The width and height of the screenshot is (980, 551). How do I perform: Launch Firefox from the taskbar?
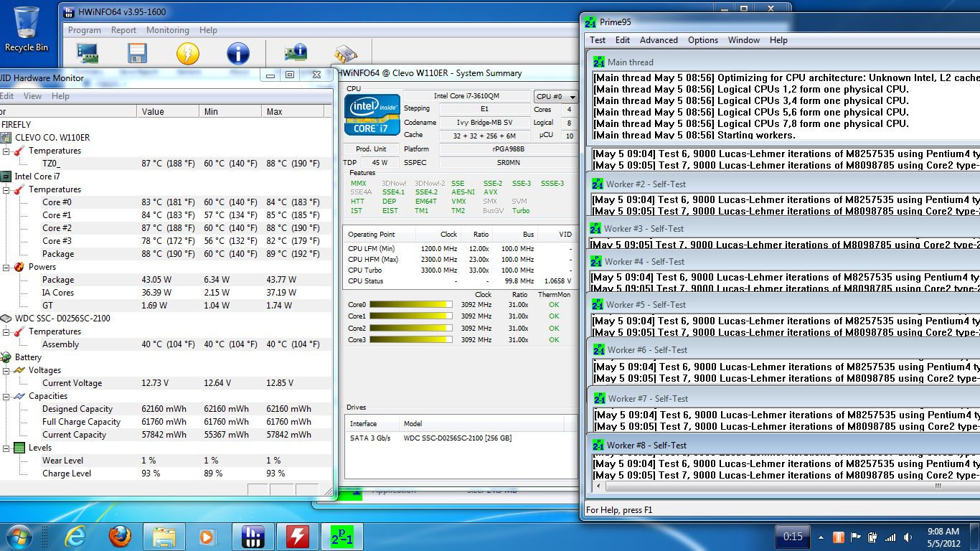pos(120,536)
